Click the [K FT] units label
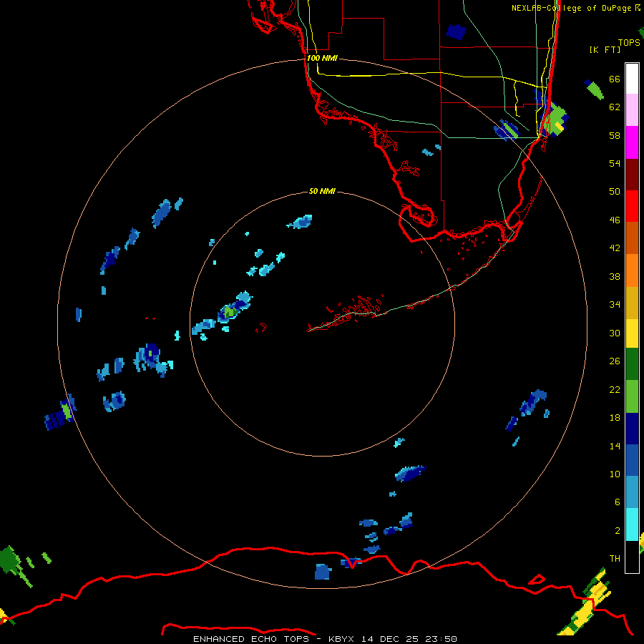The width and height of the screenshot is (644, 644). tap(605, 49)
